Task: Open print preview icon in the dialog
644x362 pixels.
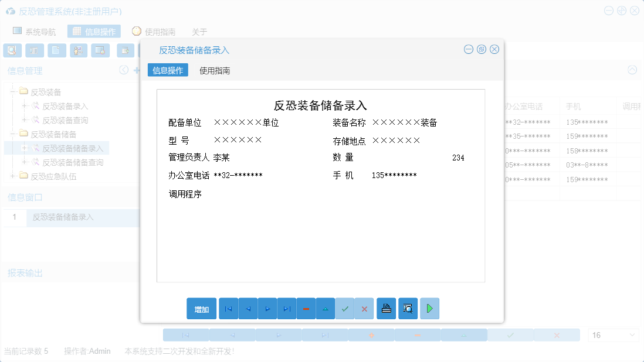Action: pyautogui.click(x=408, y=309)
